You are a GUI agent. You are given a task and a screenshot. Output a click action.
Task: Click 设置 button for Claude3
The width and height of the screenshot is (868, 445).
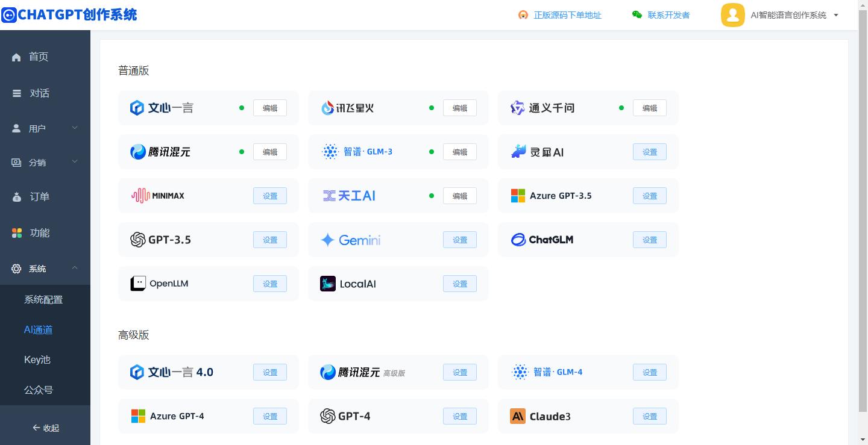pyautogui.click(x=650, y=416)
